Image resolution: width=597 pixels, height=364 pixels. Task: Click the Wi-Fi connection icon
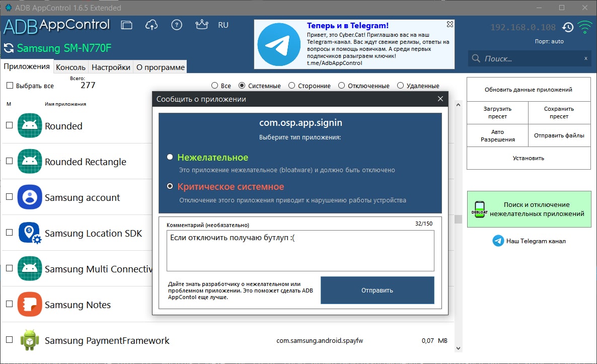point(584,27)
